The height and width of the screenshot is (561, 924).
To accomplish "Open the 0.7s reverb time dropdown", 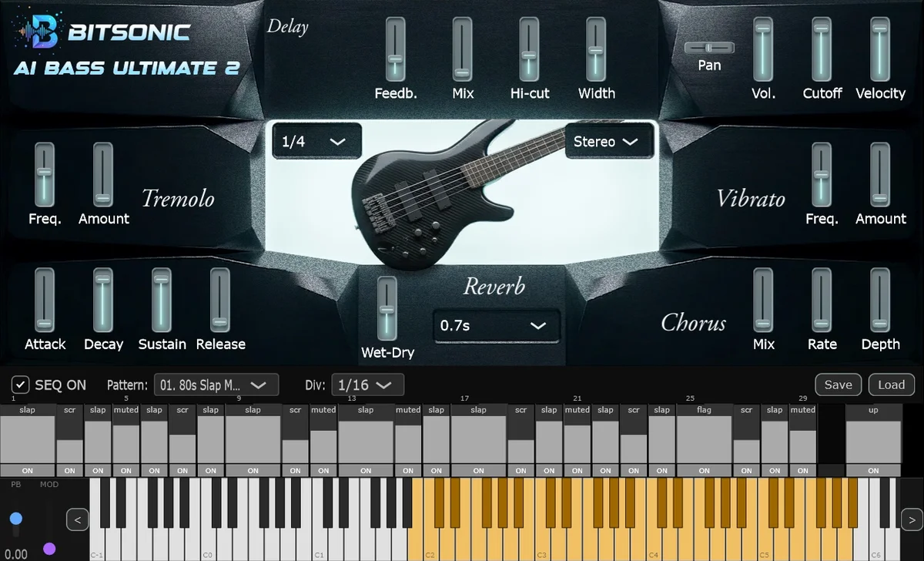I will (496, 325).
